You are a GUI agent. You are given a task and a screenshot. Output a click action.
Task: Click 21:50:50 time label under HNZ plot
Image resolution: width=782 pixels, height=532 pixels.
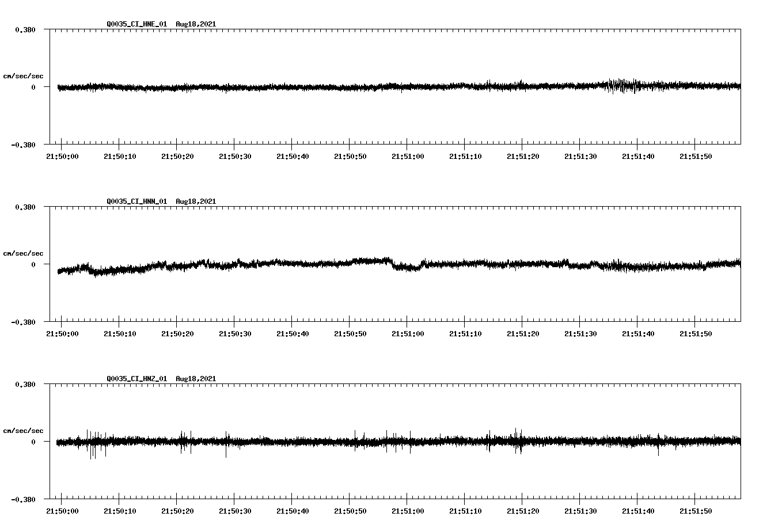pyautogui.click(x=350, y=511)
